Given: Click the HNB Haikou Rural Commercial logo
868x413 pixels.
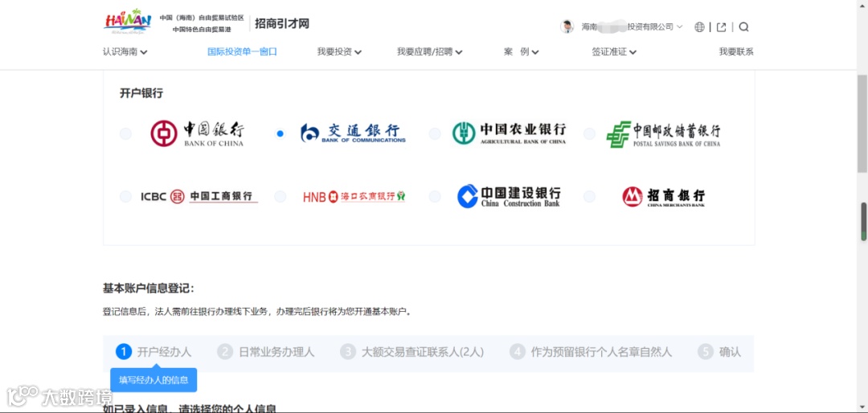Looking at the screenshot, I should (354, 197).
